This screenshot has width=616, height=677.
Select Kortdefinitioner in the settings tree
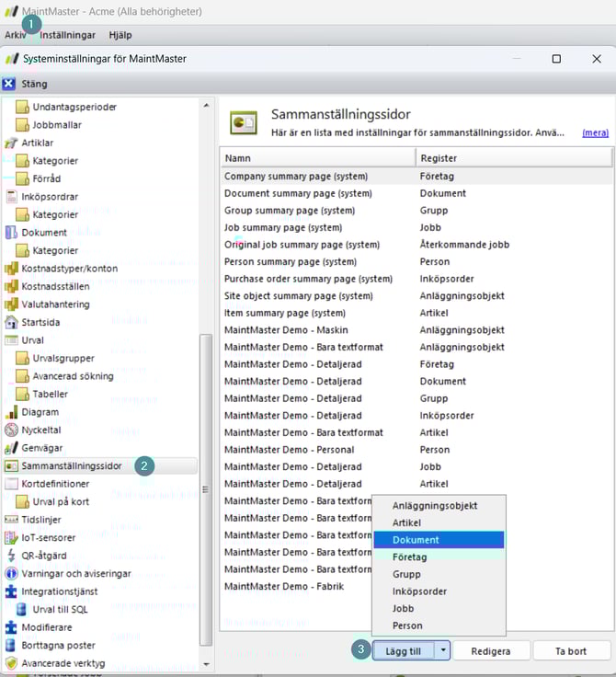tap(55, 483)
